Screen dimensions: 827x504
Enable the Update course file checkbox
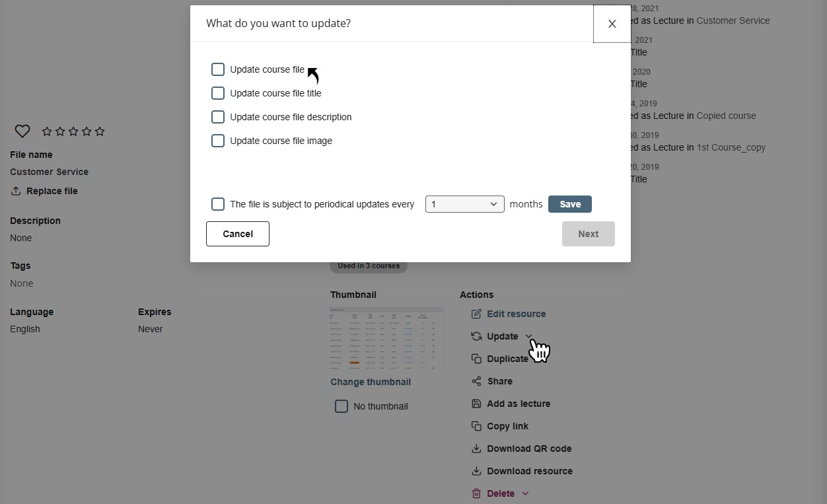pos(218,69)
